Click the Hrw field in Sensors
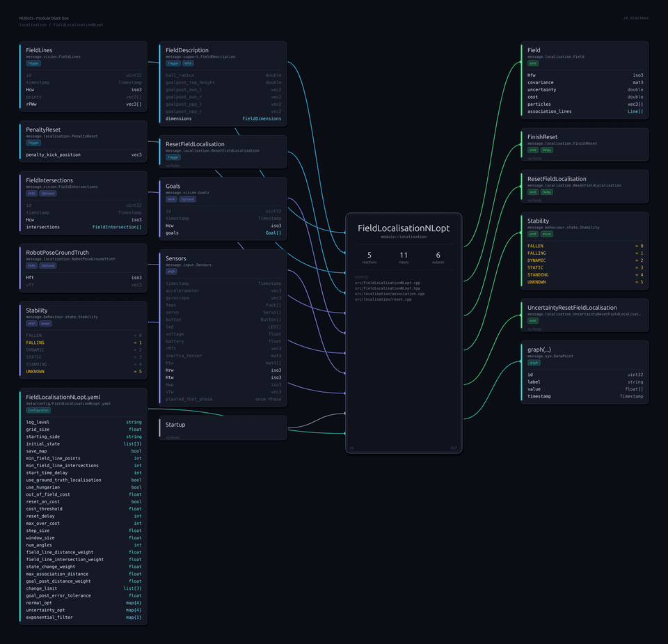The image size is (668, 644). click(x=223, y=370)
